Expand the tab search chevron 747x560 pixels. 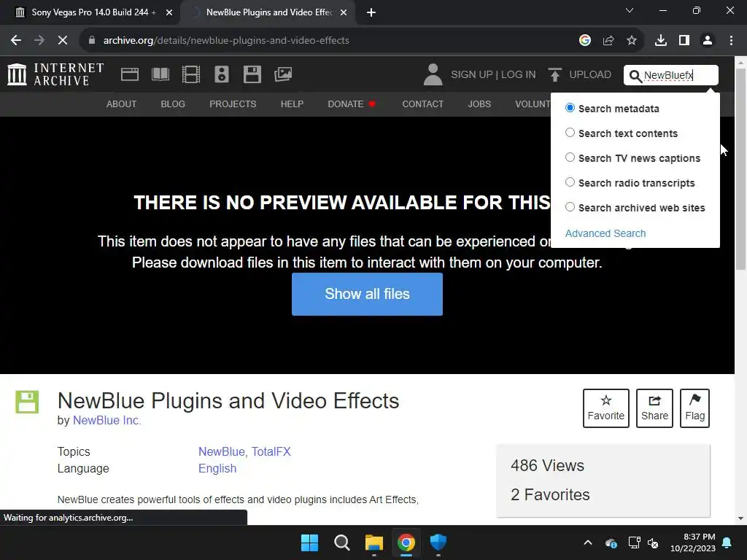tap(630, 10)
